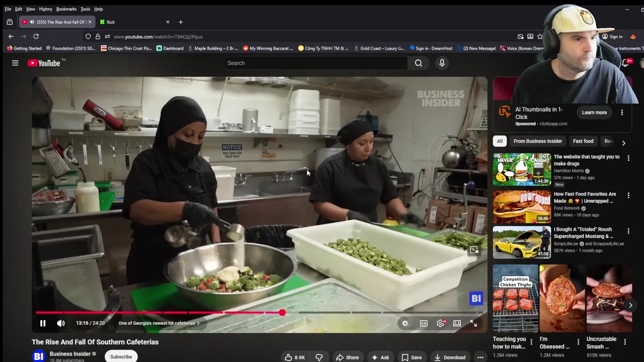Open the Business Insider channel avatar
The width and height of the screenshot is (644, 362).
[x=39, y=356]
